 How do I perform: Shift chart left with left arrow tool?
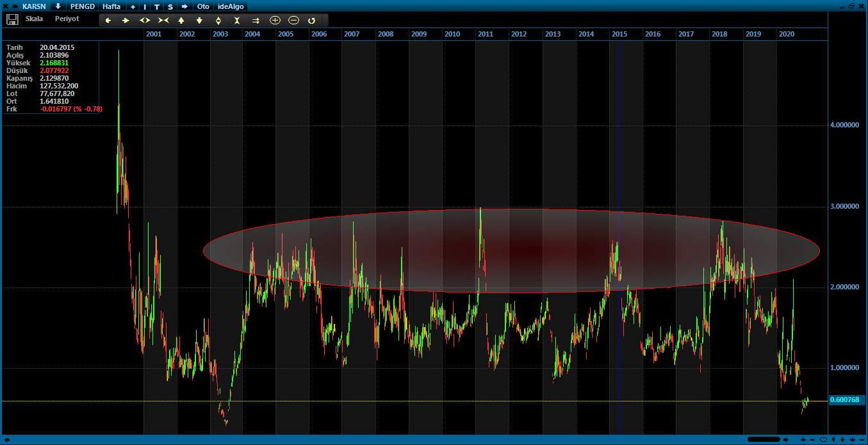coord(108,20)
